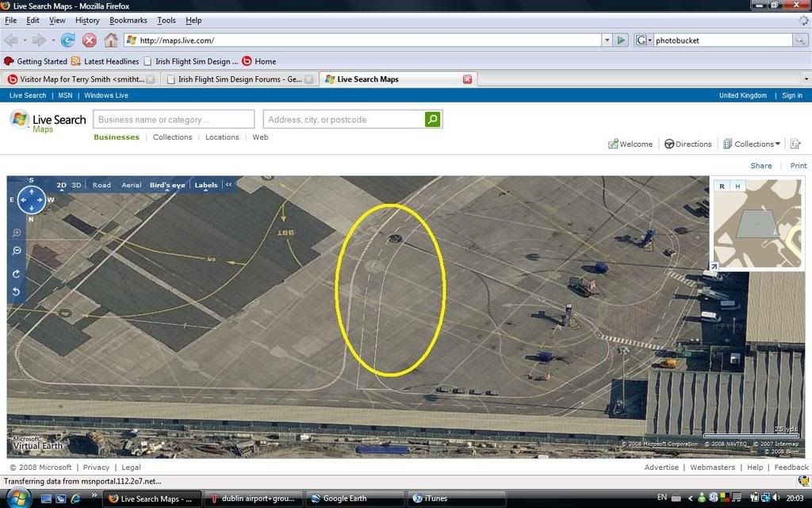This screenshot has width=812, height=508.
Task: Go to Firefox Home page icon
Action: (111, 40)
